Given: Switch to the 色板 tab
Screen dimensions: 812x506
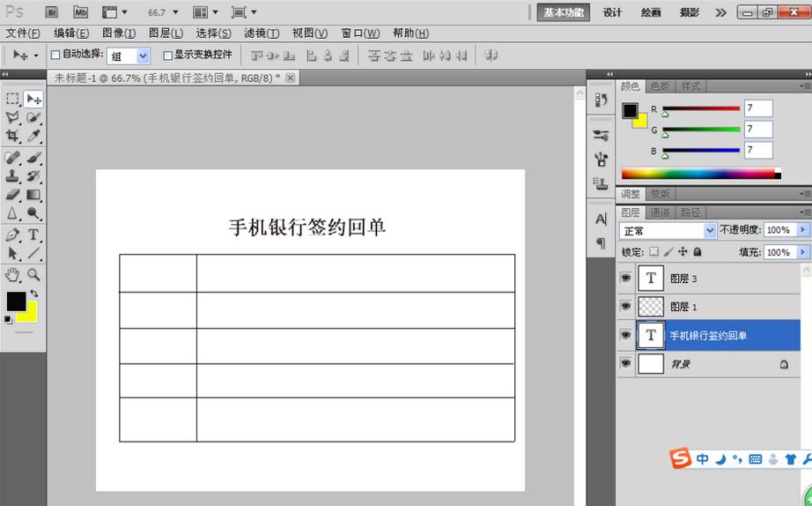Looking at the screenshot, I should 660,86.
